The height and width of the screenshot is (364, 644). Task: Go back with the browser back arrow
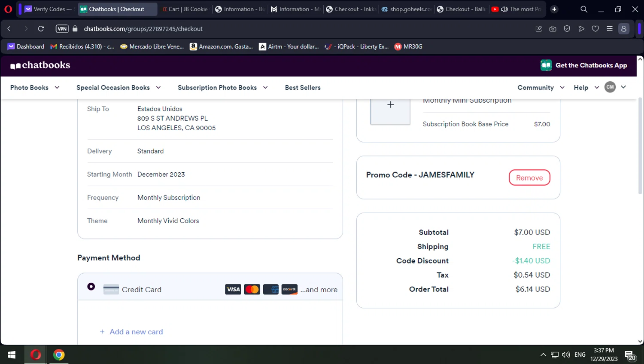[x=9, y=29]
